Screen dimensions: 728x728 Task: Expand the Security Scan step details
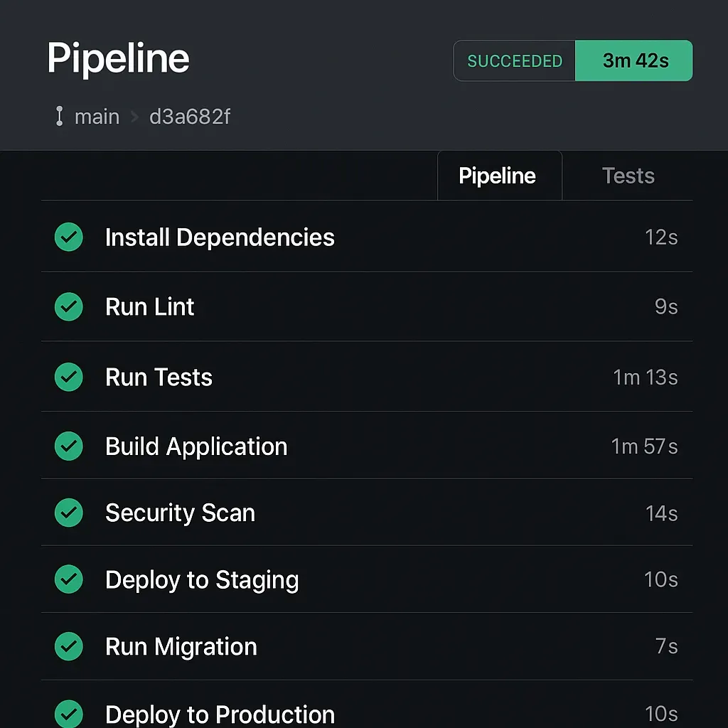tap(180, 513)
